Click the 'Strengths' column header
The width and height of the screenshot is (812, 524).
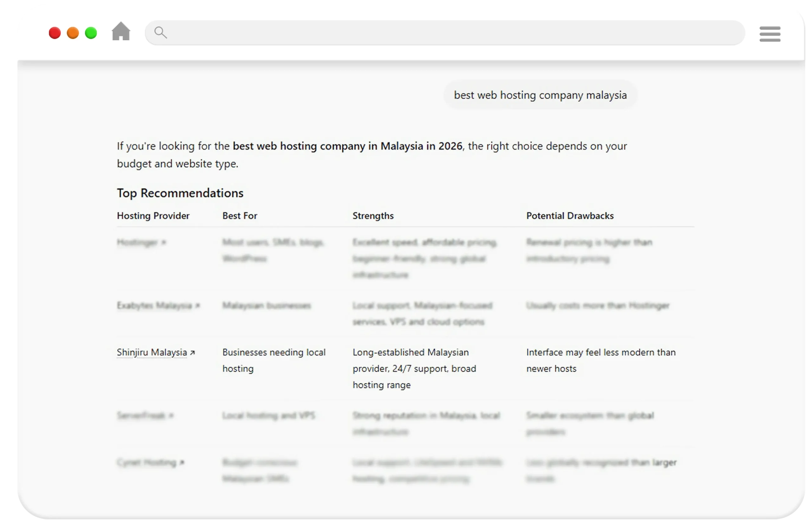[373, 216]
